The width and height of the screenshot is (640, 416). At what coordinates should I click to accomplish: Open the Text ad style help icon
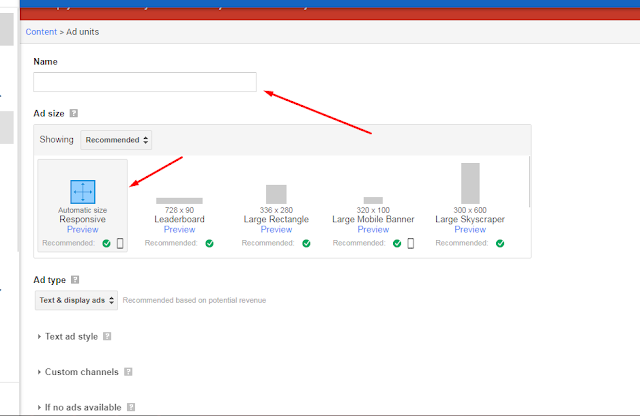[107, 336]
